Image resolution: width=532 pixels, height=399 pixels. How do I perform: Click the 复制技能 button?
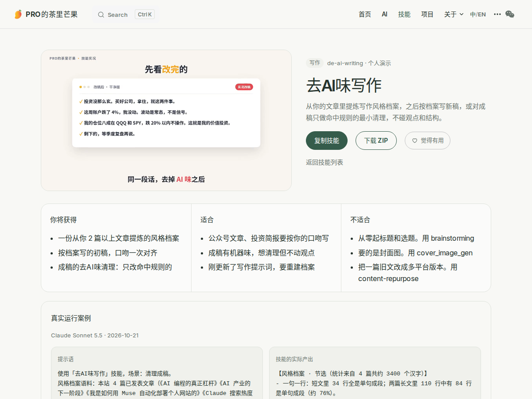tap(327, 141)
